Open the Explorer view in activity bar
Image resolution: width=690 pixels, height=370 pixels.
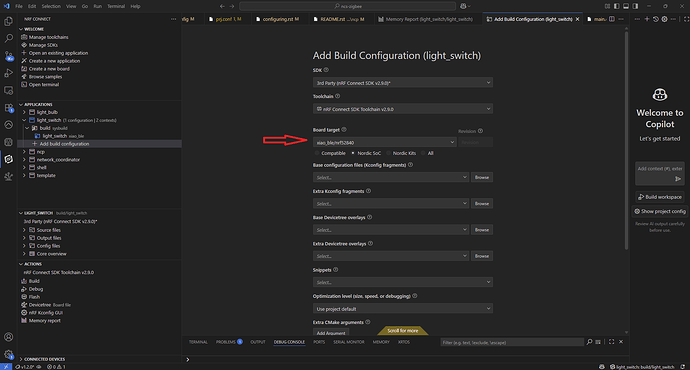click(8, 21)
